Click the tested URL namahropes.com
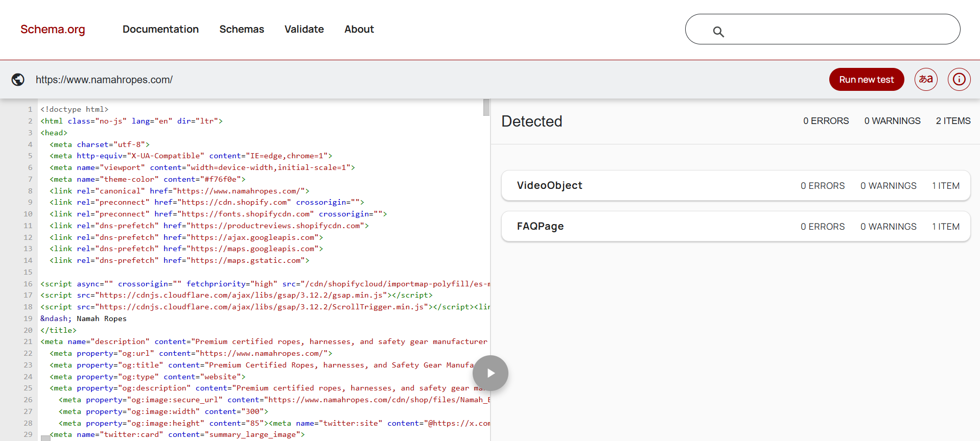The width and height of the screenshot is (980, 441). [104, 80]
